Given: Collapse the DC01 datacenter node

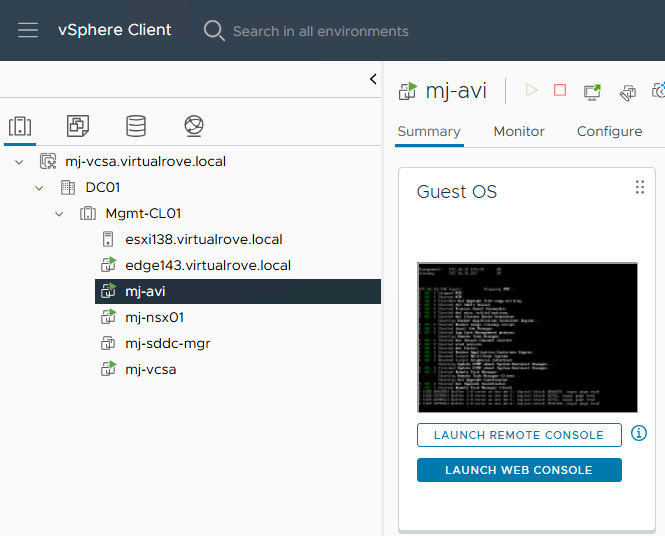Looking at the screenshot, I should tap(39, 187).
